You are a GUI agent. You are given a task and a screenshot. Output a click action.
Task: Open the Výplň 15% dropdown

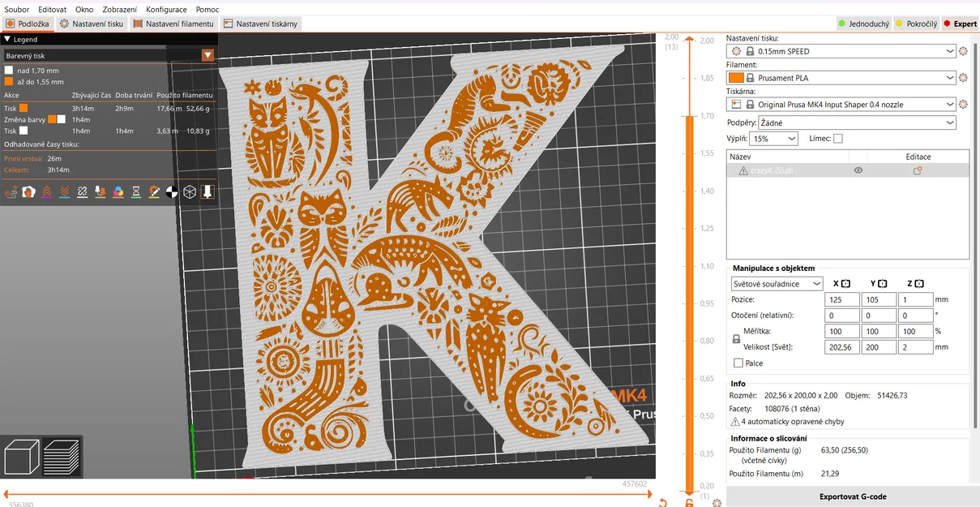pyautogui.click(x=772, y=138)
